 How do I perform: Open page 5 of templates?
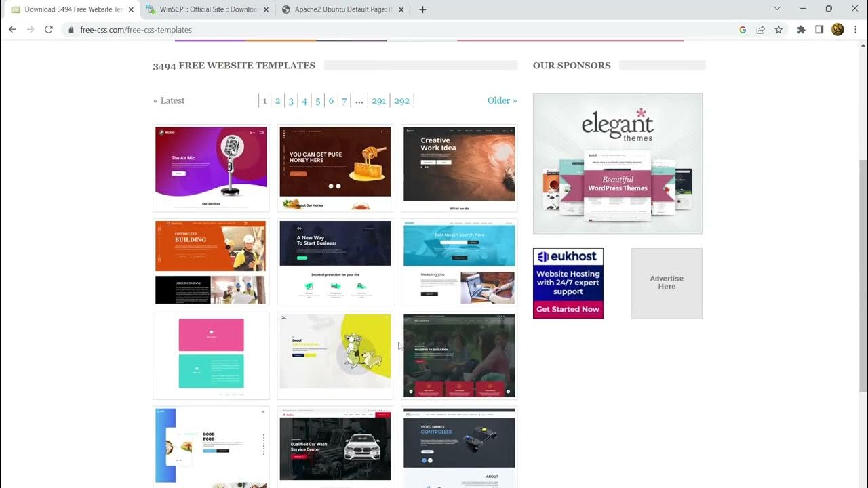click(317, 100)
